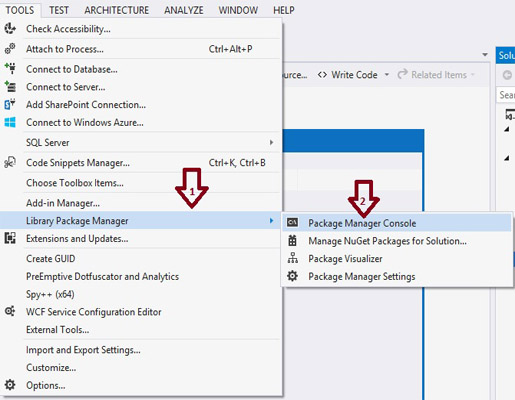Click the WCF Service Configuration Editor icon

(10, 311)
